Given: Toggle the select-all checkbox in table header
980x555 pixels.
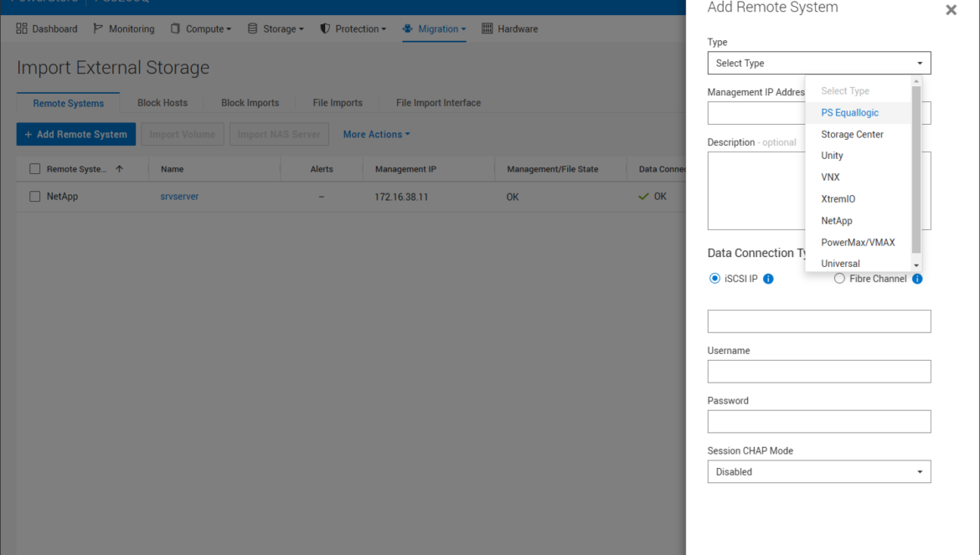Looking at the screenshot, I should click(x=35, y=168).
